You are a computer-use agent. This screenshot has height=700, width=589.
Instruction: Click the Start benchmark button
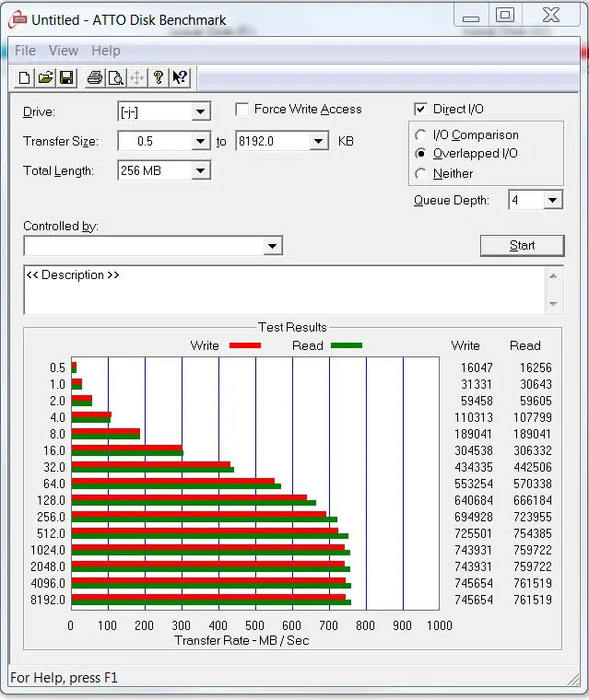click(523, 246)
